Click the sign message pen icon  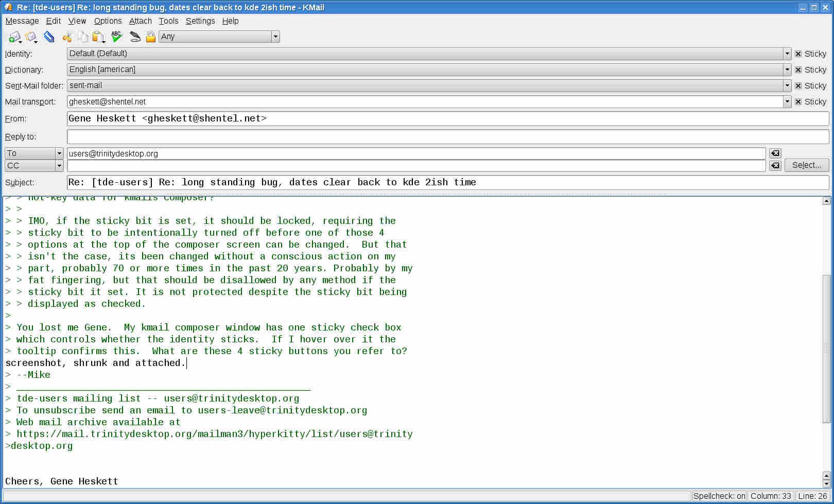pos(135,37)
